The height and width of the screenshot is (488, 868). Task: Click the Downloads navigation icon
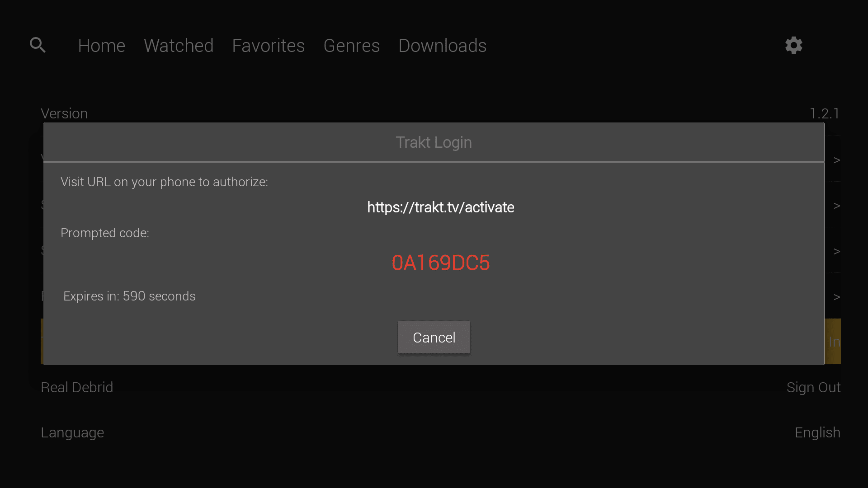[x=442, y=45]
